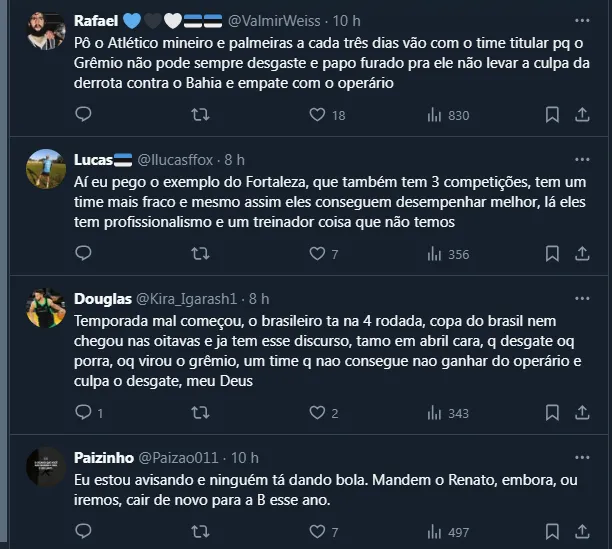The height and width of the screenshot is (549, 612).
Task: Reply to Douglas's tweet
Action: pos(83,413)
